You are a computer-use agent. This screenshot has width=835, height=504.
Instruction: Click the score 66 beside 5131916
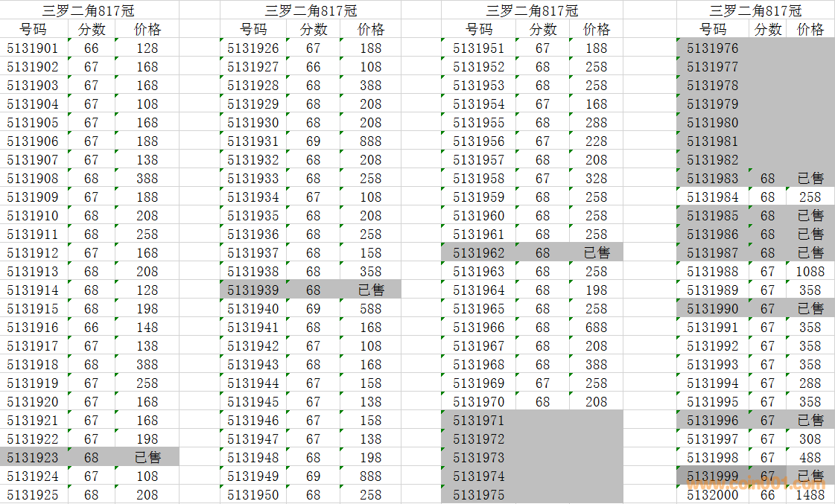point(91,328)
